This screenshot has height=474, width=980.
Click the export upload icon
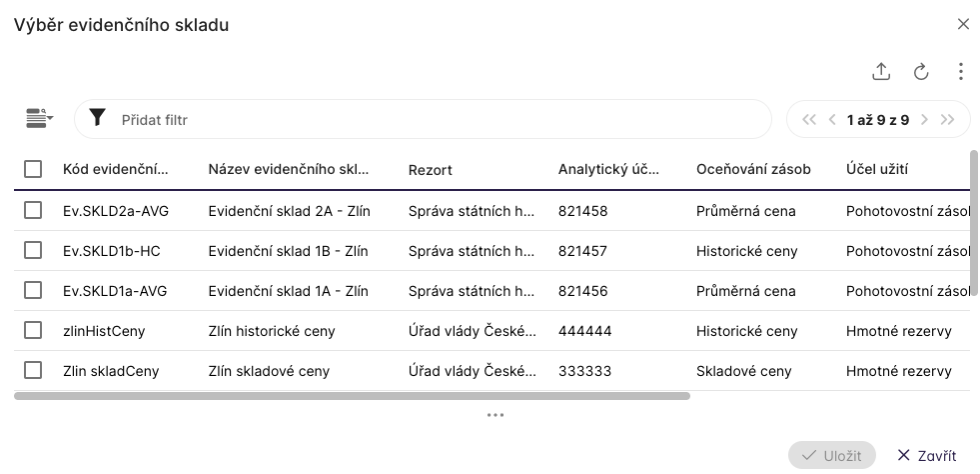(x=881, y=71)
